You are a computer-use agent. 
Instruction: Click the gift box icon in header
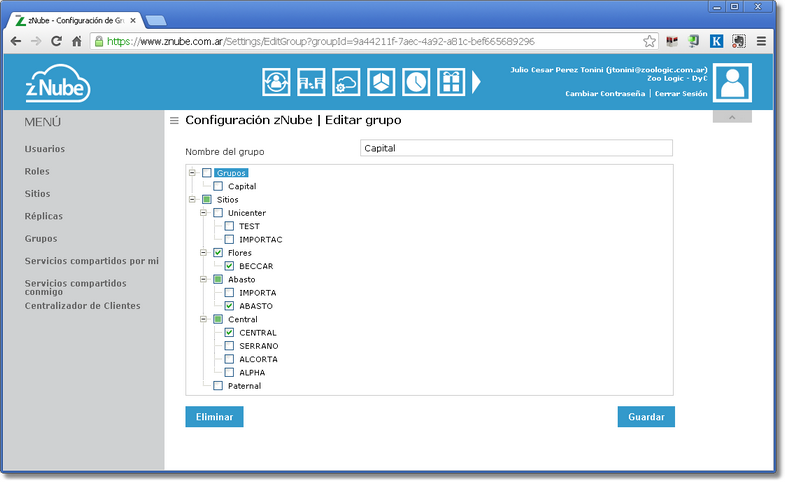coord(451,82)
